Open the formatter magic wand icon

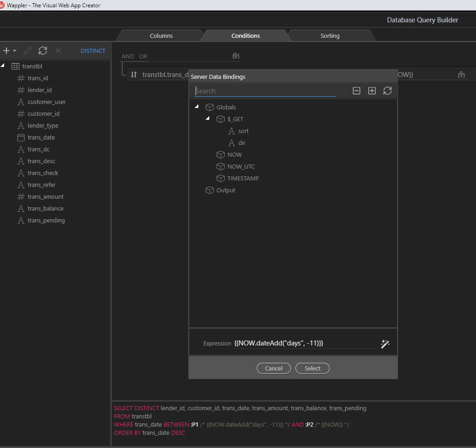point(385,344)
